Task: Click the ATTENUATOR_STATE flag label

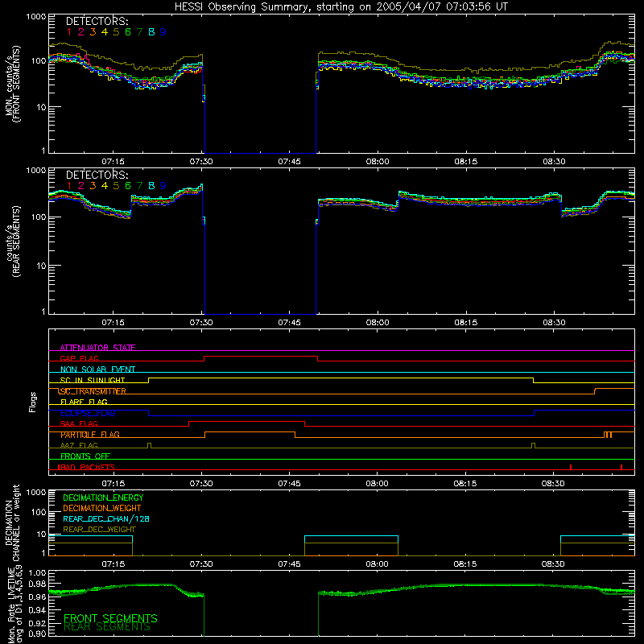Action: pyautogui.click(x=97, y=348)
